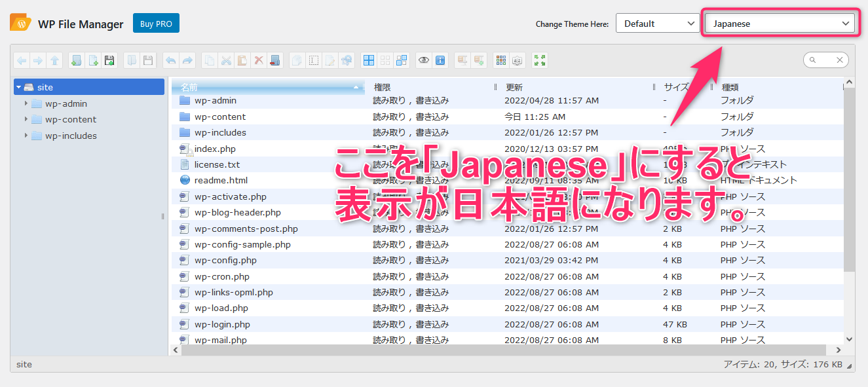Select the wp-comments-post.php file
The image size is (868, 387).
tap(507, 229)
